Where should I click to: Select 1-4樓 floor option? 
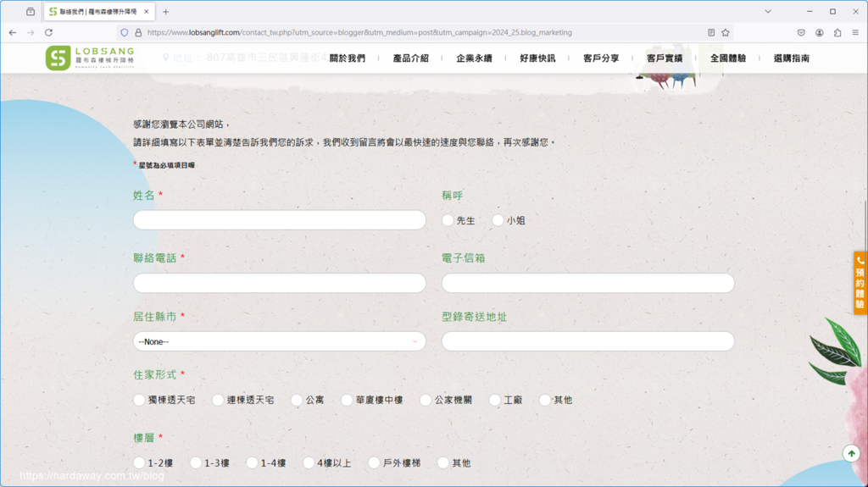252,462
